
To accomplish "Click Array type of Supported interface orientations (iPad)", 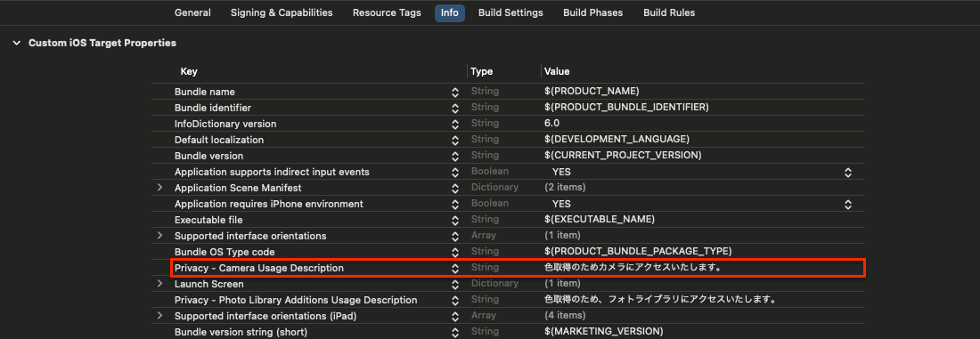I will point(483,316).
